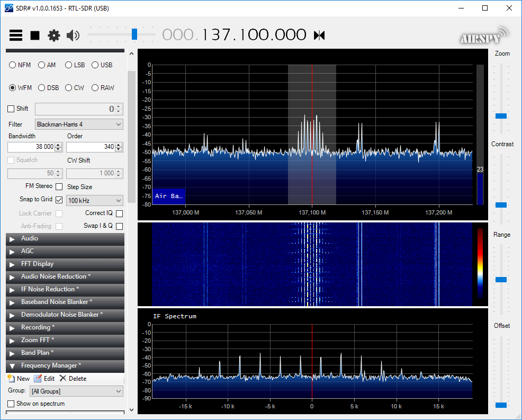The width and height of the screenshot is (522, 420).
Task: Click the left panel scroll down arrow
Action: point(131,410)
